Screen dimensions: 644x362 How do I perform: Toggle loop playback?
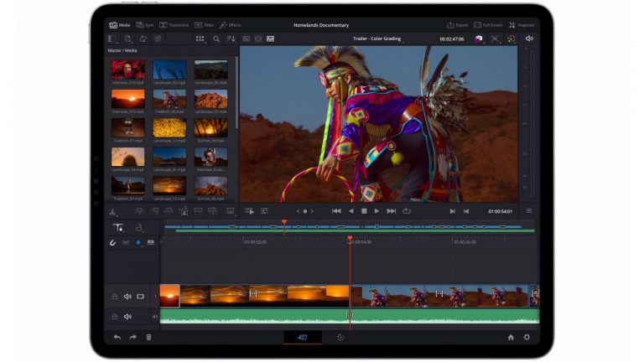[x=407, y=211]
